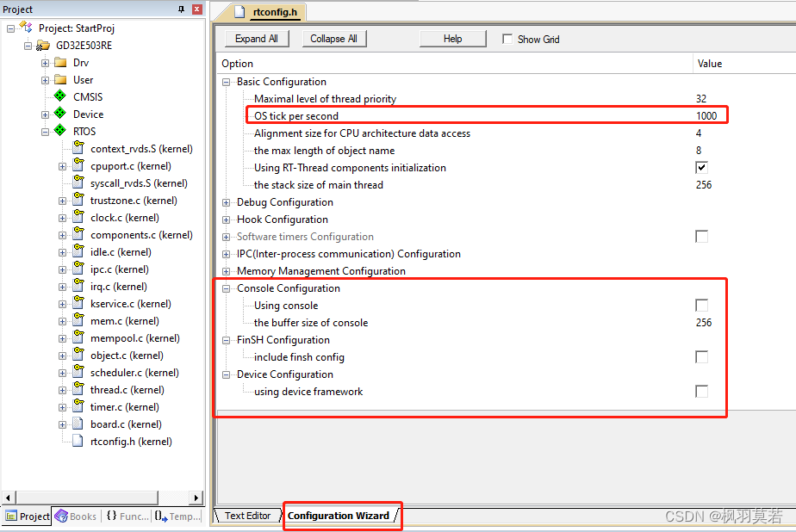Collapse the Basic Configuration section
This screenshot has height=532, width=796.
pos(227,82)
